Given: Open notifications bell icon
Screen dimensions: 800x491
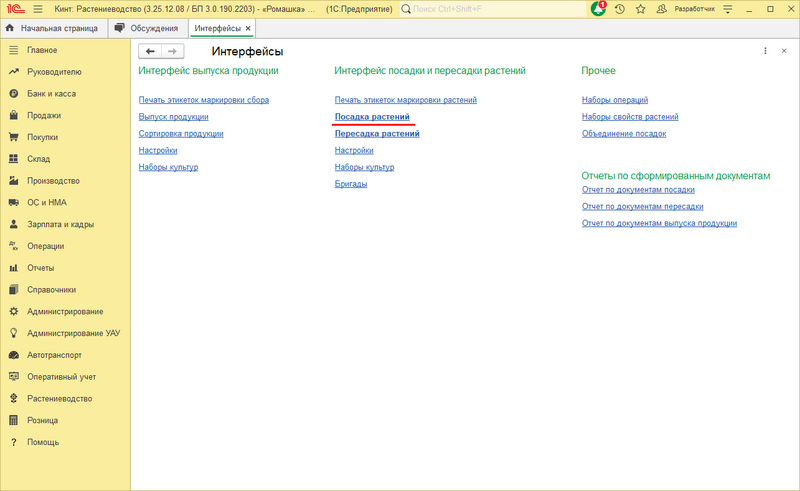Looking at the screenshot, I should point(598,9).
